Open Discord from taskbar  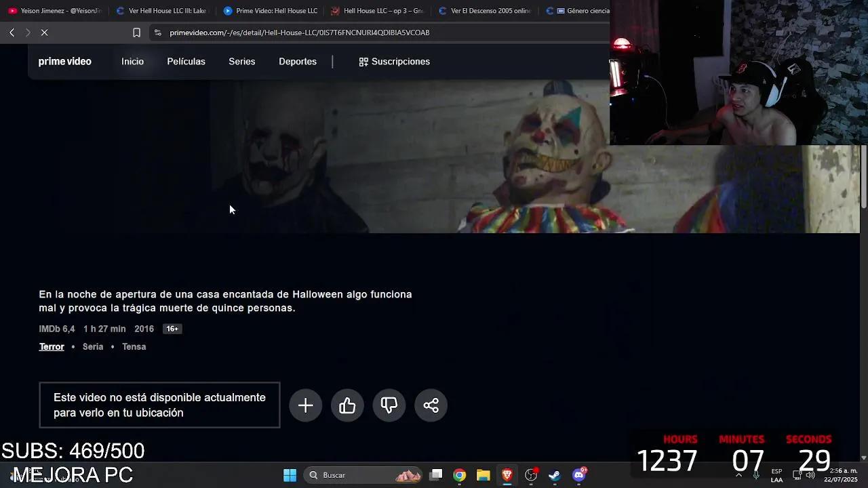[579, 475]
